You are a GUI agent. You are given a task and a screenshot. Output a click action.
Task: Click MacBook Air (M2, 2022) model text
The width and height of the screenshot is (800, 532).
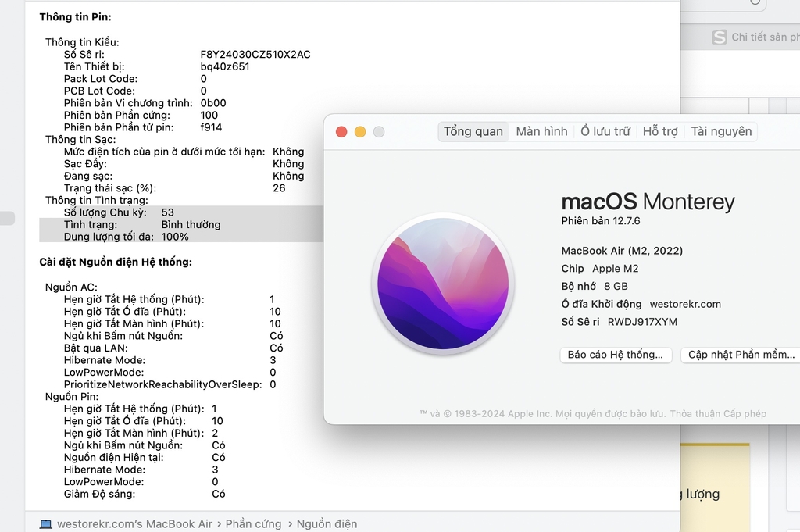[622, 251]
